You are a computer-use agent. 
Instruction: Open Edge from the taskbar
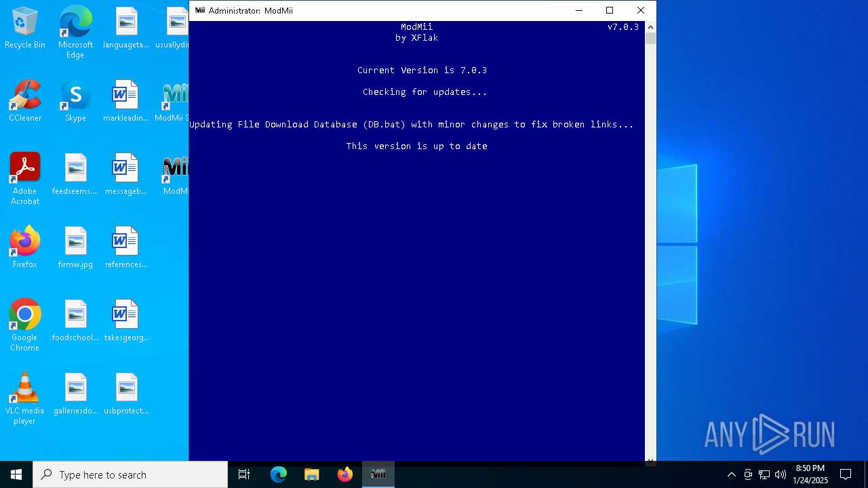(279, 474)
